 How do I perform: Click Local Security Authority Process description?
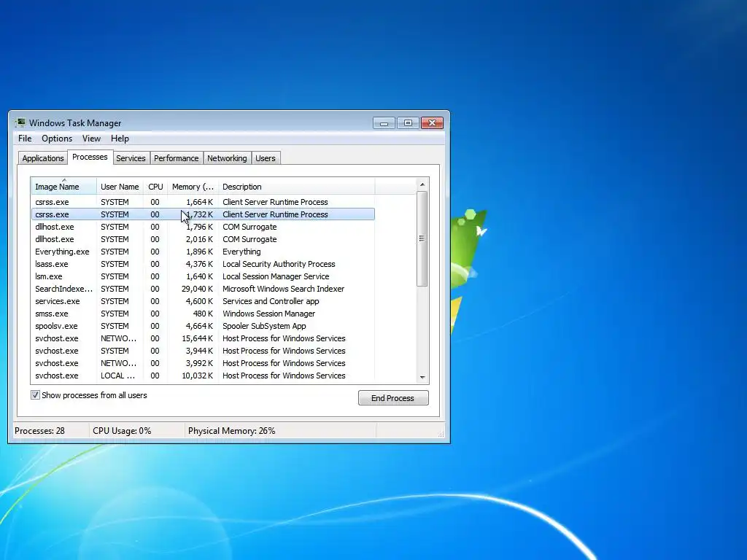tap(279, 264)
